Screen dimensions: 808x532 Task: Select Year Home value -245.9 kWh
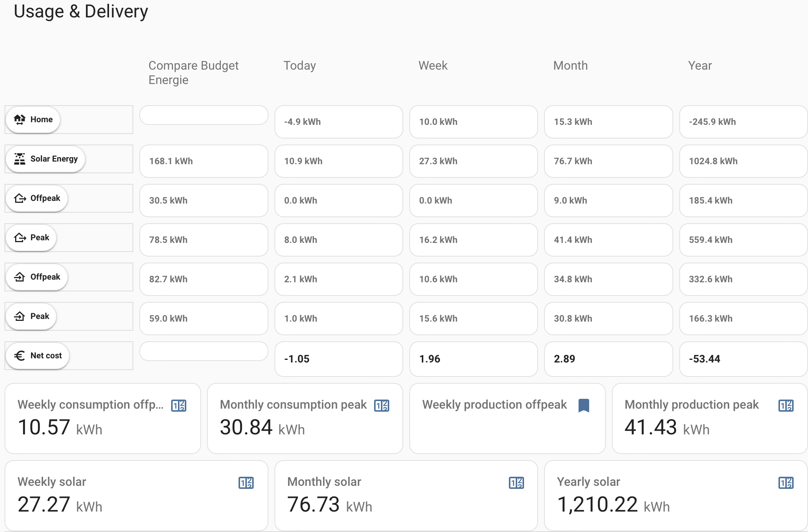click(x=744, y=122)
